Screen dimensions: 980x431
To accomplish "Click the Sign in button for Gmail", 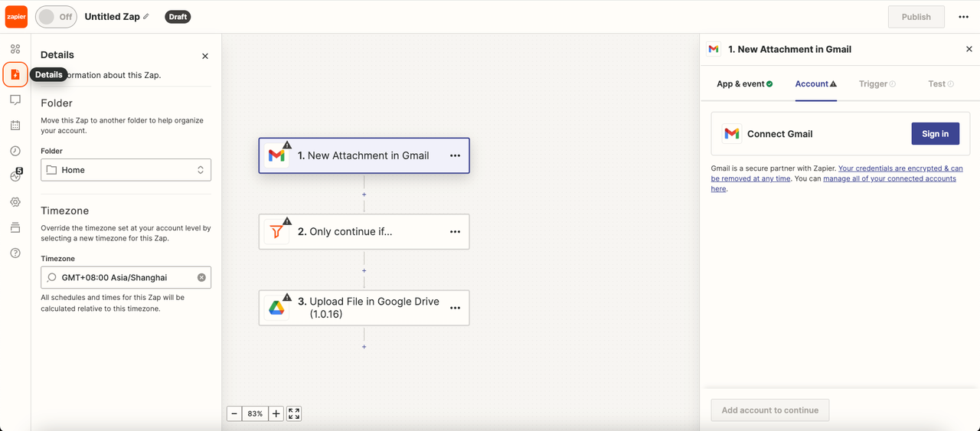I will click(935, 133).
